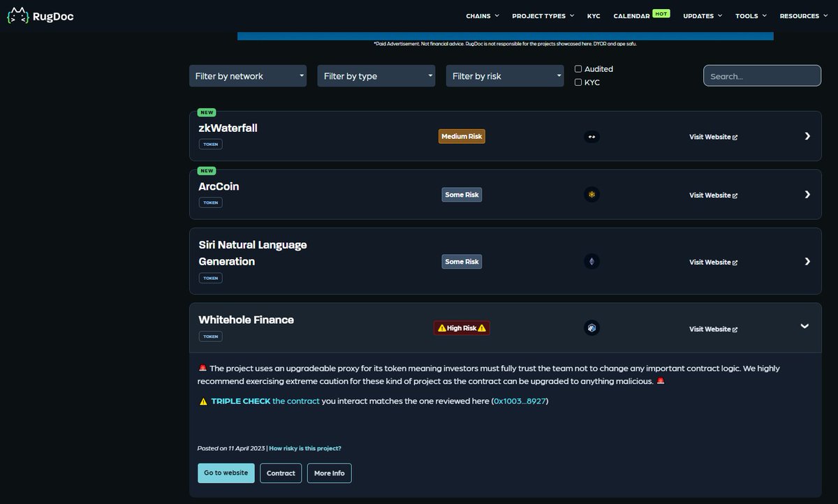Click the Go to website button

(226, 473)
